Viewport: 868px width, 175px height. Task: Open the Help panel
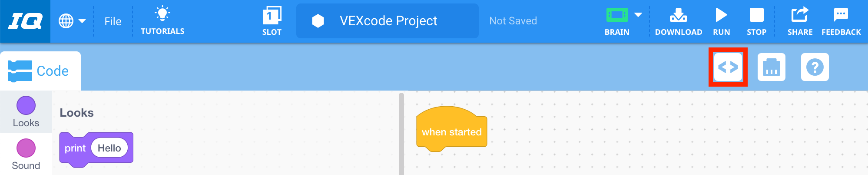(x=815, y=67)
